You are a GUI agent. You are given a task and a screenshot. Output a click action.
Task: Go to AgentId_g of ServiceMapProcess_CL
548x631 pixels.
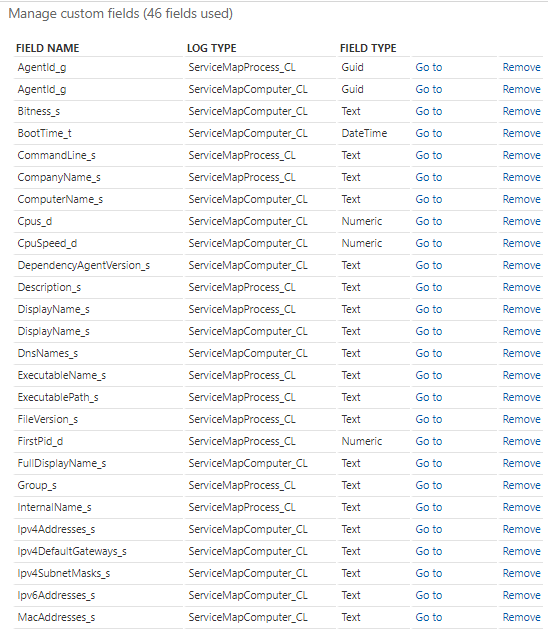[x=429, y=67]
